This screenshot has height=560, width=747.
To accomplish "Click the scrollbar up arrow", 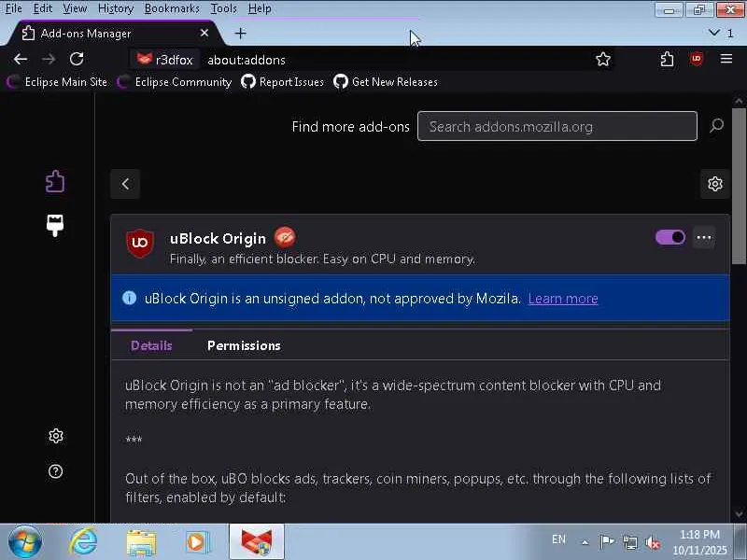I will pyautogui.click(x=739, y=101).
